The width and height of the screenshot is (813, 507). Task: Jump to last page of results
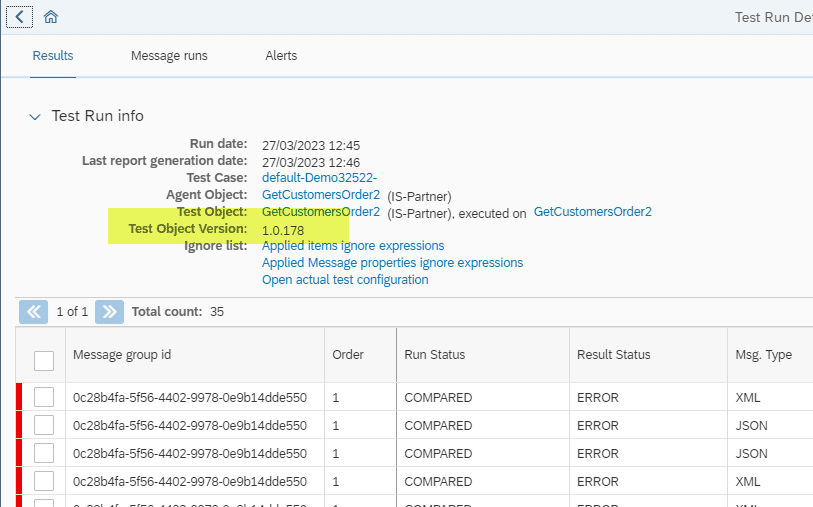pos(109,312)
